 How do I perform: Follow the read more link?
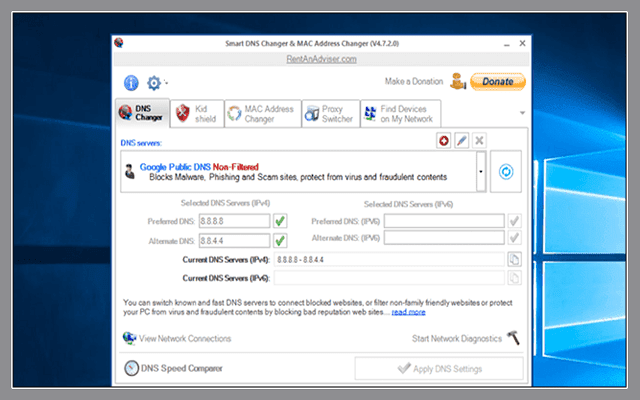[x=408, y=312]
